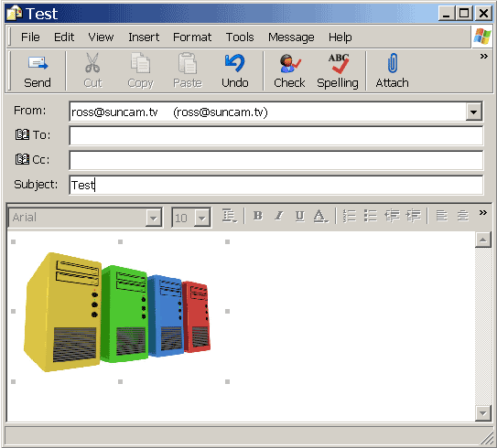Toggle Italic formatting

coord(279,216)
